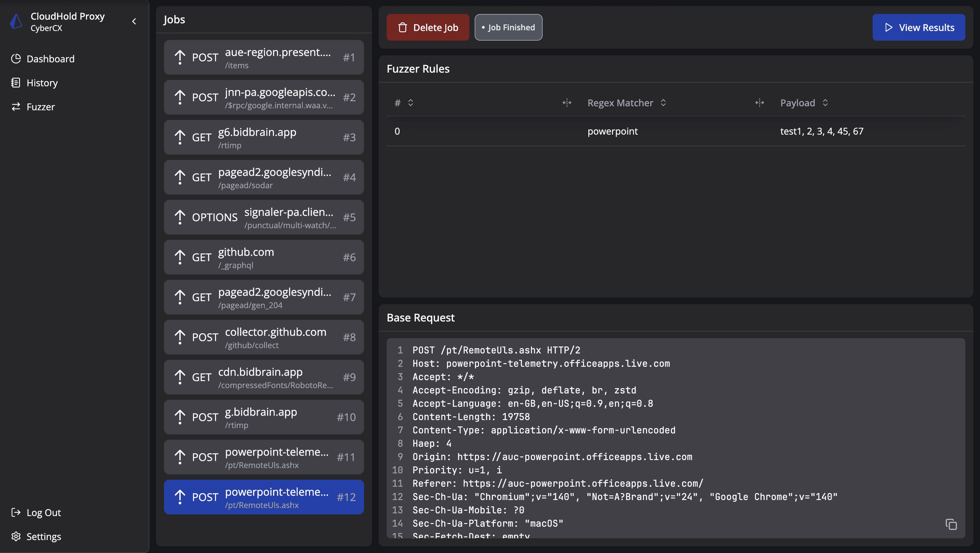The height and width of the screenshot is (553, 980).
Task: Collapse the sidebar with the chevron
Action: coord(134,21)
